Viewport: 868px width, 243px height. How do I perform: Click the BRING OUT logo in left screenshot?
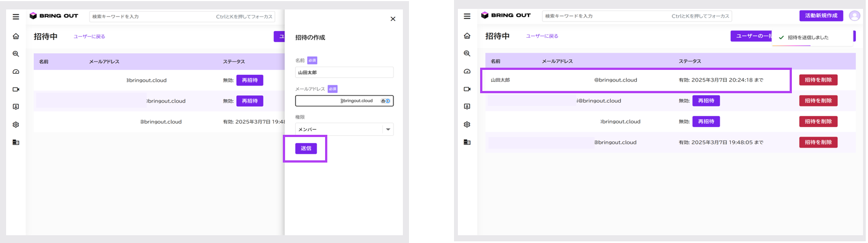(54, 16)
